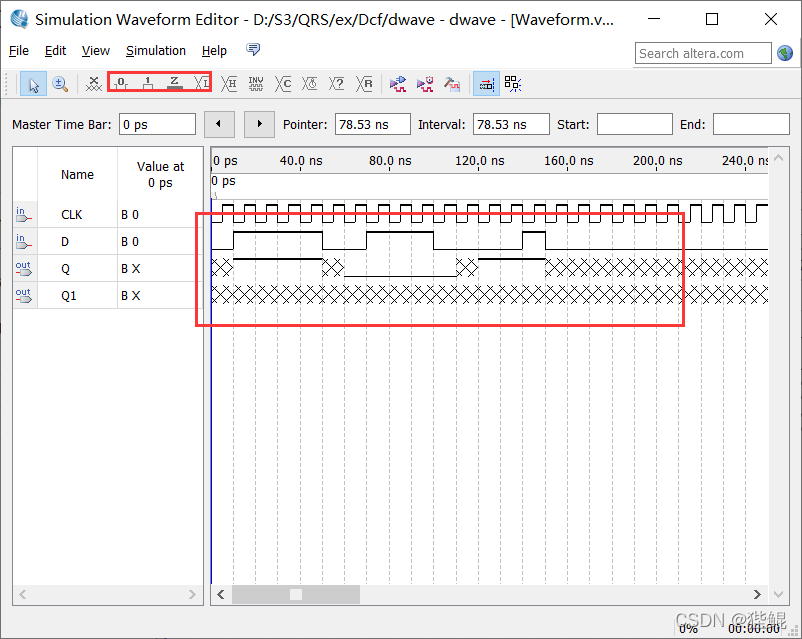Apply Weak Low (L) value
The image size is (802, 639).
point(202,83)
